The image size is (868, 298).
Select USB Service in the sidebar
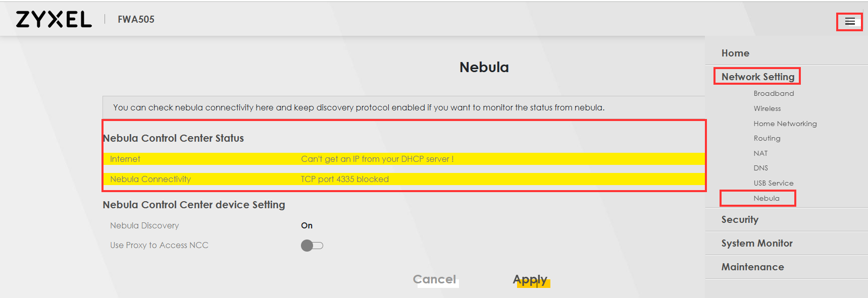773,183
